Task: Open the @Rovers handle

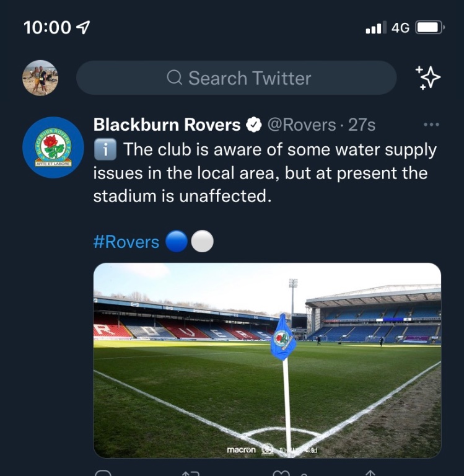Action: pyautogui.click(x=301, y=125)
